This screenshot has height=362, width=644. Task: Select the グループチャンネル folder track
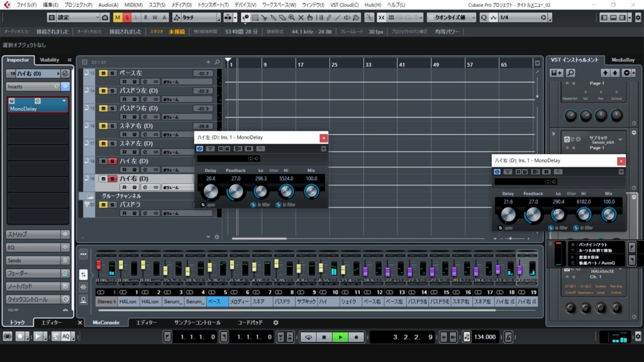[121, 196]
